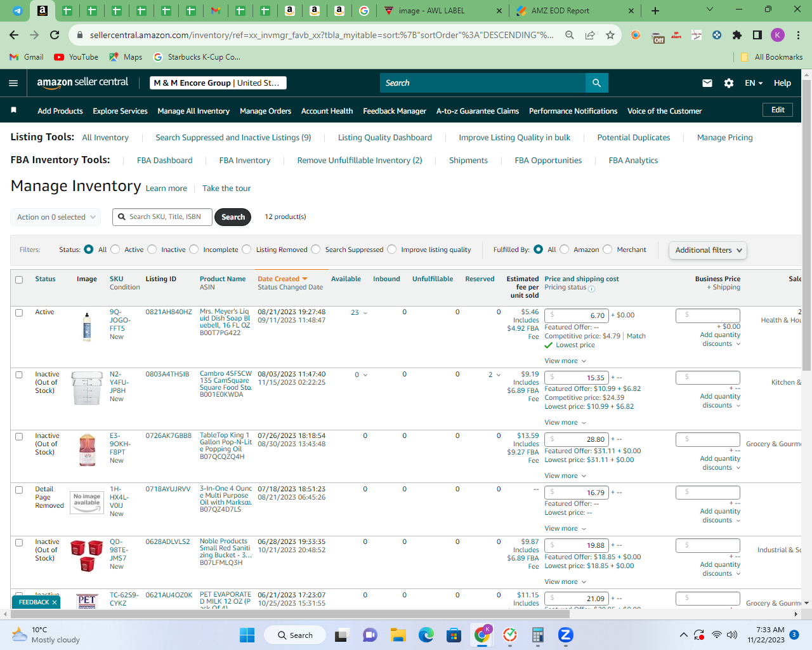This screenshot has height=650, width=812.
Task: Open the YouTube bookmark
Action: click(x=76, y=57)
